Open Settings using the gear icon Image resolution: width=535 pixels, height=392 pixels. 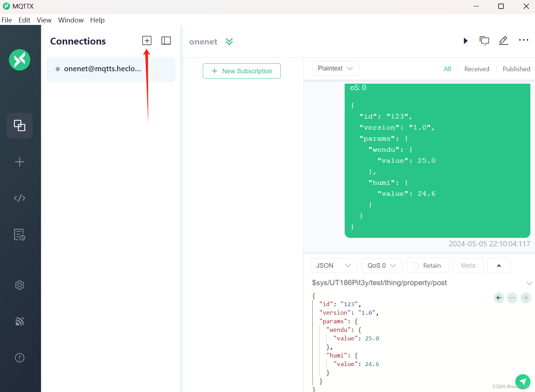pyautogui.click(x=20, y=285)
